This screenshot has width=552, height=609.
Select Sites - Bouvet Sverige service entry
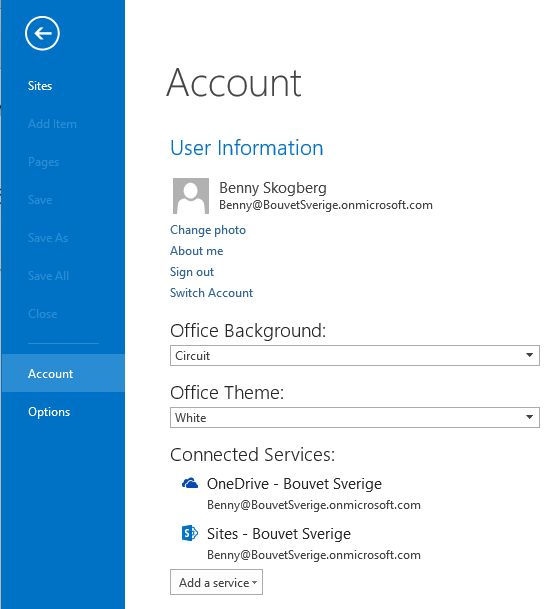(279, 534)
